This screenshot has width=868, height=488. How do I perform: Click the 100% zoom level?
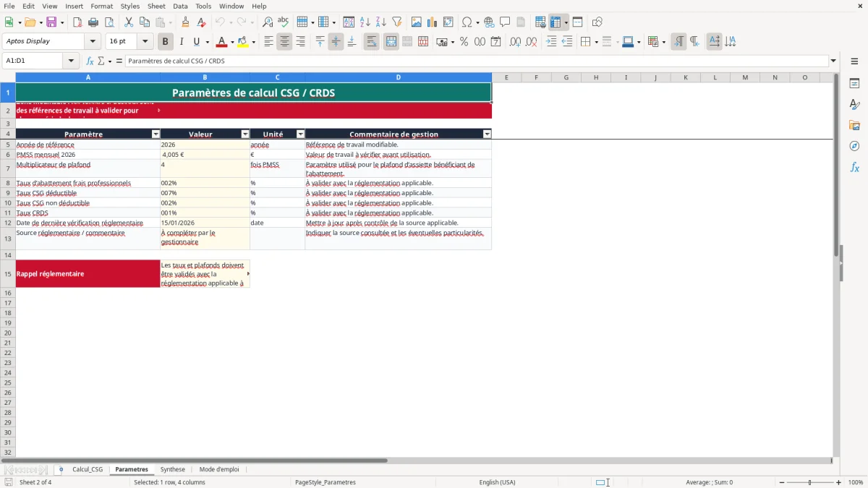856,482
